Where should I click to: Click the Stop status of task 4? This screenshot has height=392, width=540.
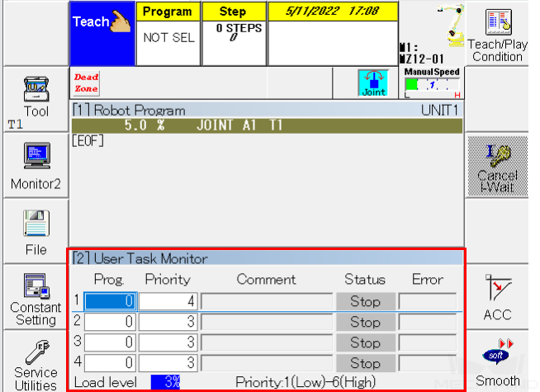[366, 363]
